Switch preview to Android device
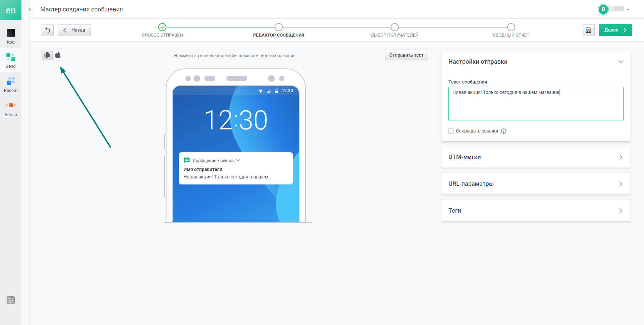The height and width of the screenshot is (325, 644). [x=47, y=55]
